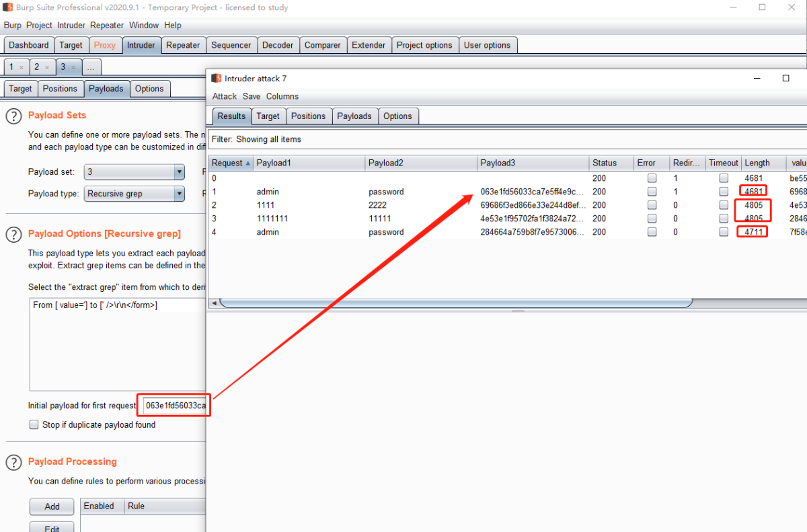Open the Help menu
Screen dimensions: 807x532
pos(173,26)
